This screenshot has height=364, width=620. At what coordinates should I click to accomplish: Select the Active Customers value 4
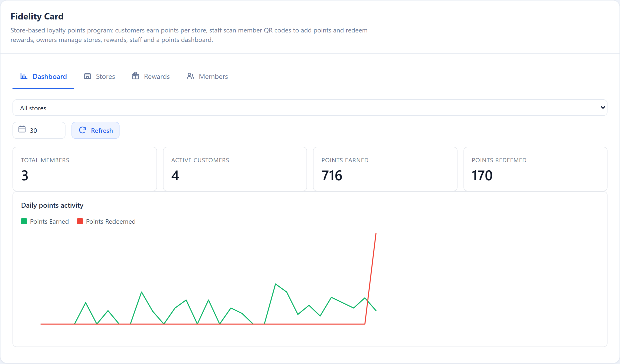click(x=175, y=176)
